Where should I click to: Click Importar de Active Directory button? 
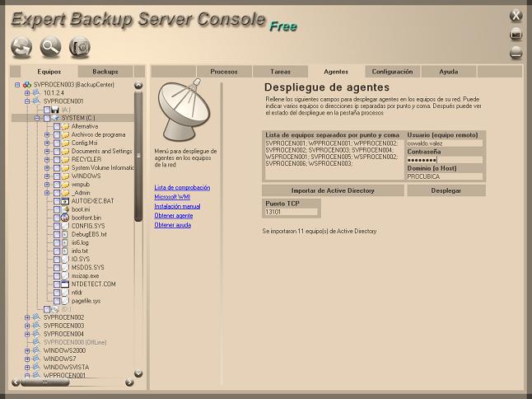333,190
